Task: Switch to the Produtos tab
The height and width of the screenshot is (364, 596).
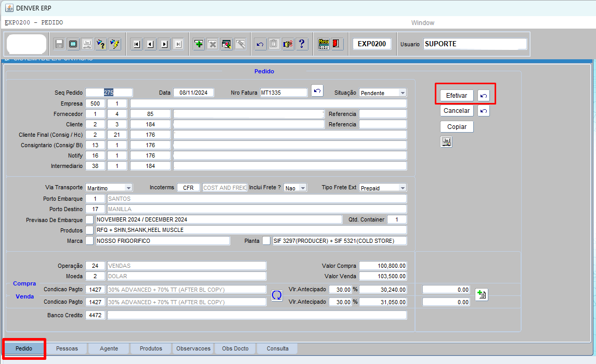Action: pyautogui.click(x=151, y=348)
